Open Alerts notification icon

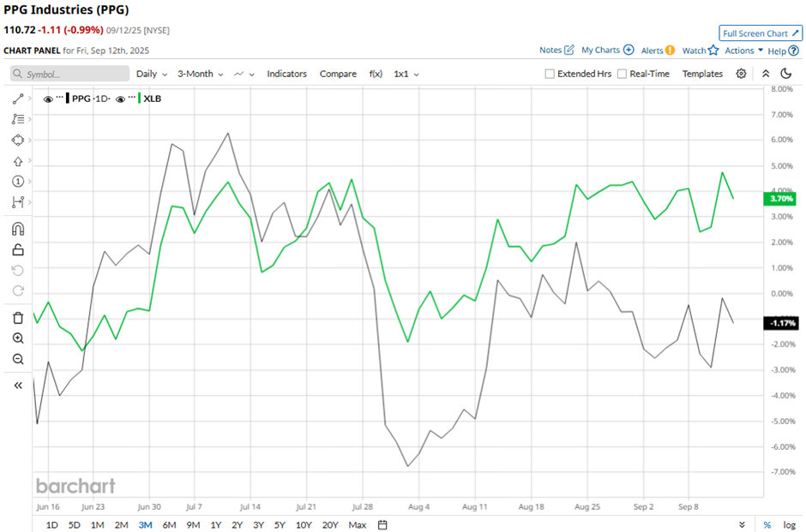point(670,51)
